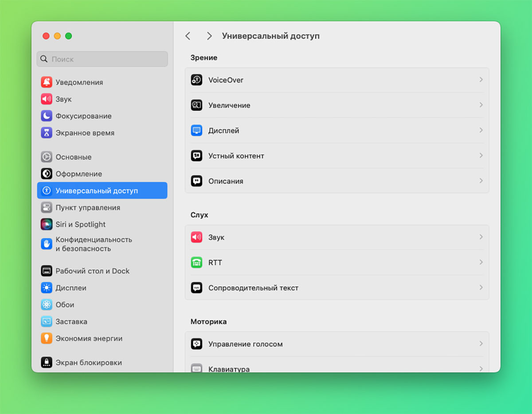Click the Обои wallpaper icon in sidebar

[47, 305]
